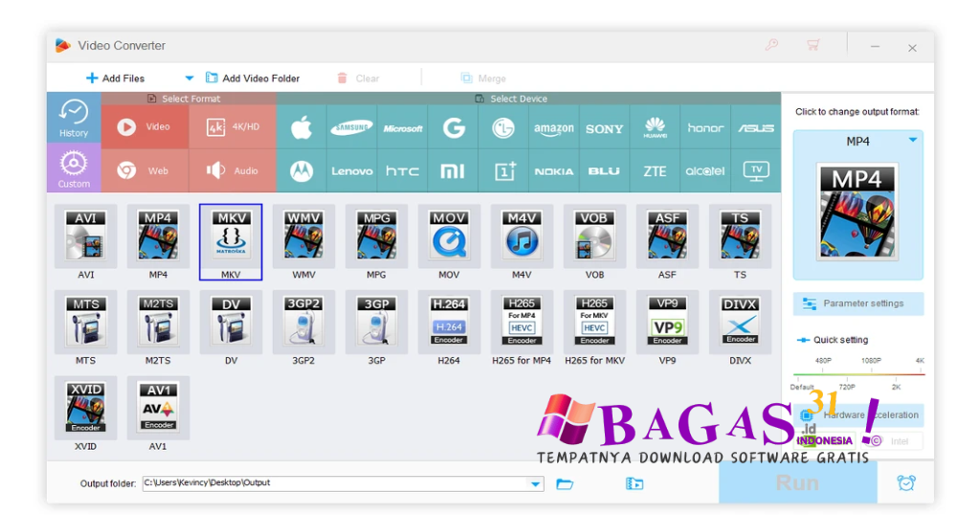Switch to the Audio format tab
Screen dimensions: 980x515
click(x=233, y=170)
